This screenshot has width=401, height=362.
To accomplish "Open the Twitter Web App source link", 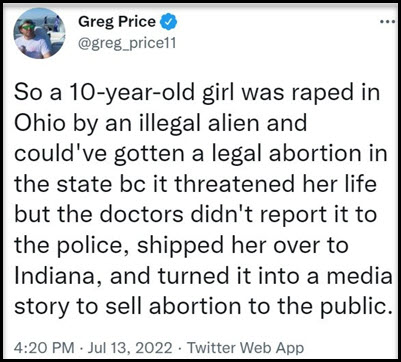I will tap(245, 348).
